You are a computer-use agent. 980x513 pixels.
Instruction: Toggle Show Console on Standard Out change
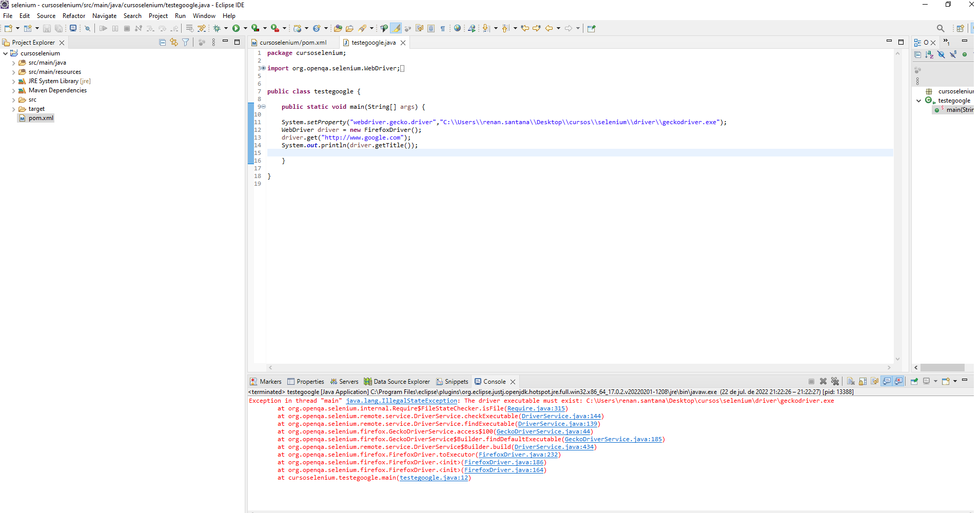887,381
